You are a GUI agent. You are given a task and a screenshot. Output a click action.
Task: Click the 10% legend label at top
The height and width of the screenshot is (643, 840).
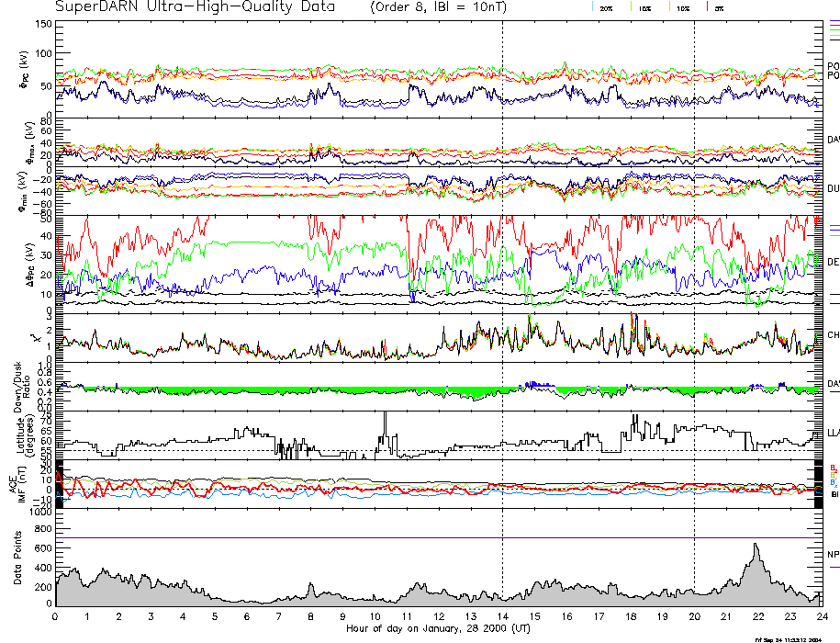coord(681,8)
